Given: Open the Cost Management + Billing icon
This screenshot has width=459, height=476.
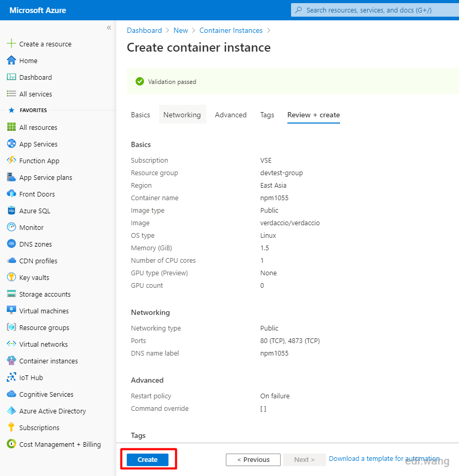Looking at the screenshot, I should [x=11, y=444].
